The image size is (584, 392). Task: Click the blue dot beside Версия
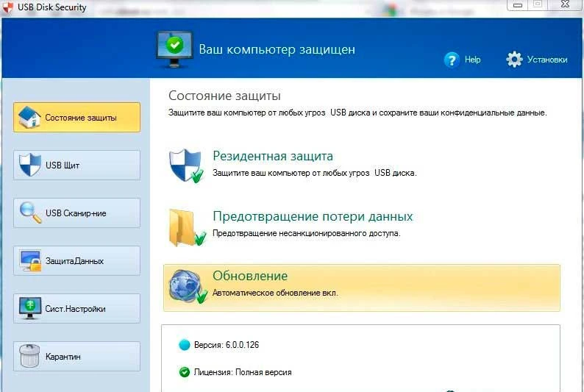click(x=185, y=345)
